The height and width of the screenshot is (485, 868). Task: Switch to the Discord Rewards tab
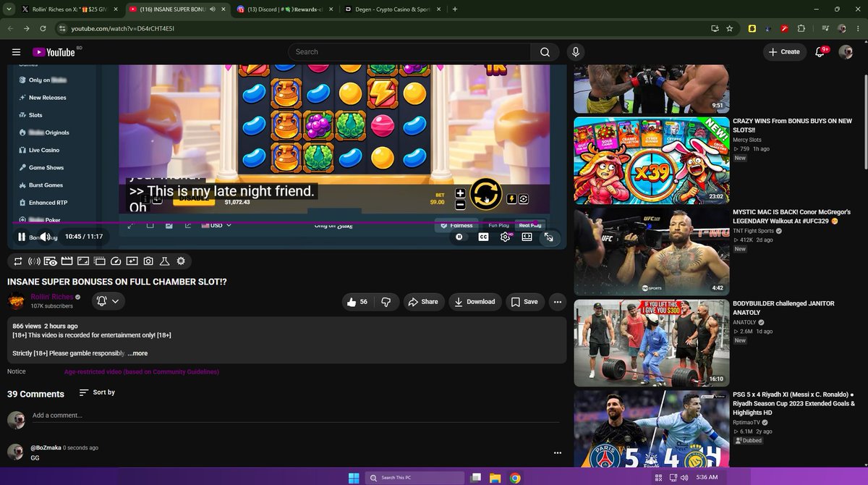(x=286, y=9)
